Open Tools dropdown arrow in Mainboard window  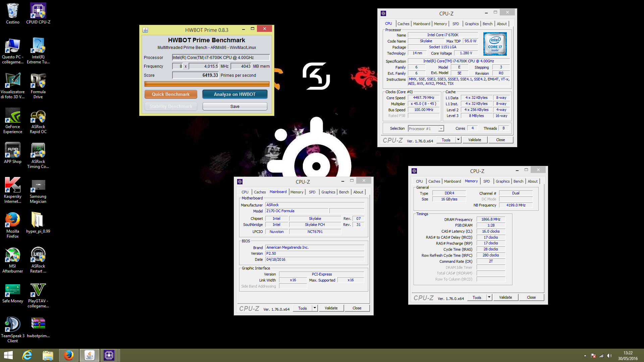[315, 308]
